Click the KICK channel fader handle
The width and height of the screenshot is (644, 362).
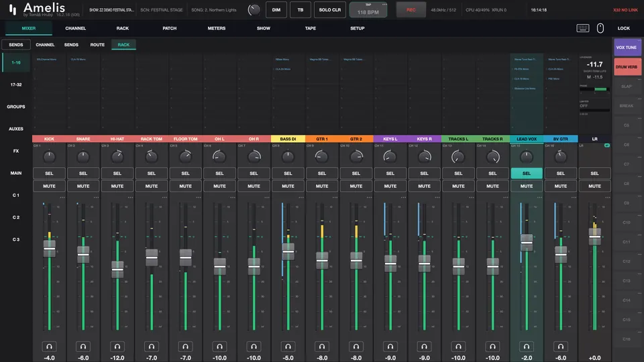[x=49, y=249]
